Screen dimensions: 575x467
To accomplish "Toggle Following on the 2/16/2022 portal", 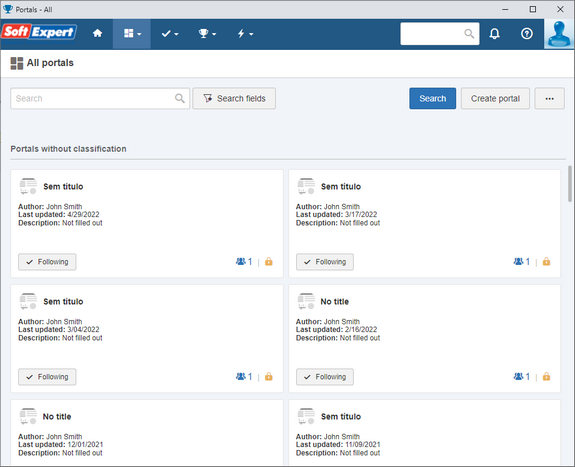I will [325, 377].
